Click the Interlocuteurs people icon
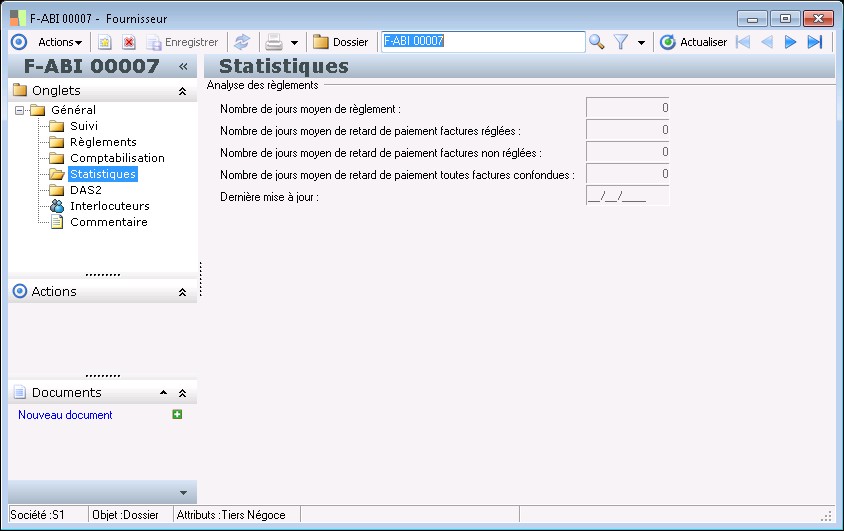Viewport: 844px width, 531px height. (57, 206)
